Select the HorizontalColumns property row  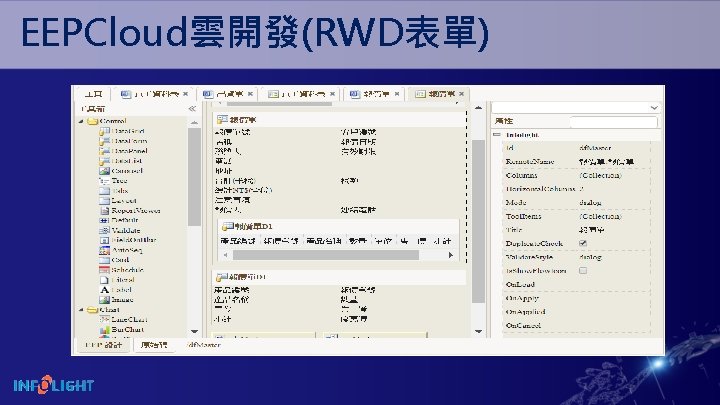click(578, 189)
